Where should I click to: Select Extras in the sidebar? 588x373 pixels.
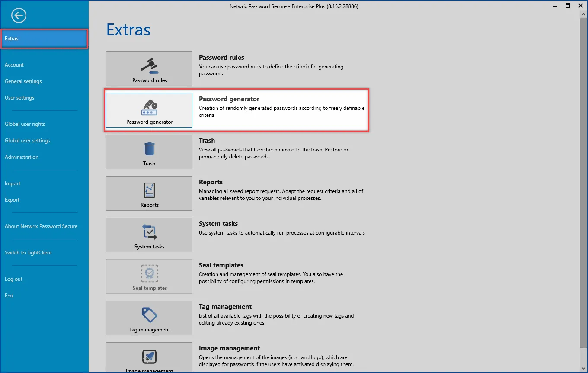[x=44, y=39]
